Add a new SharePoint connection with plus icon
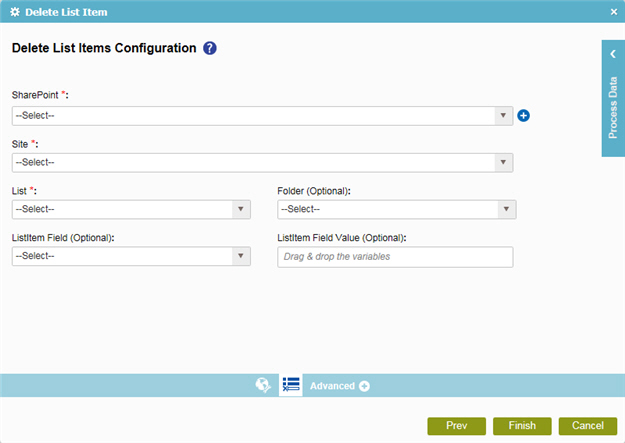The image size is (625, 443). (523, 116)
